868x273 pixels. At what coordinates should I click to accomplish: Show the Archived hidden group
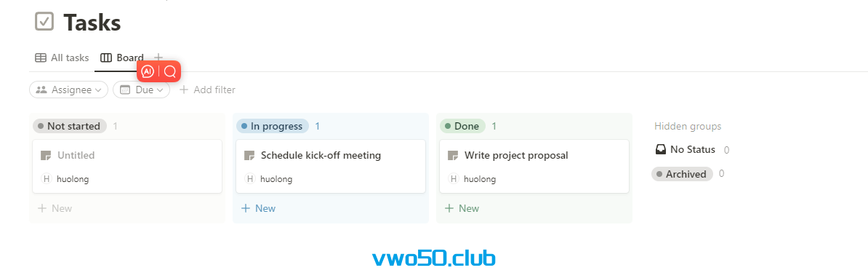tap(682, 174)
